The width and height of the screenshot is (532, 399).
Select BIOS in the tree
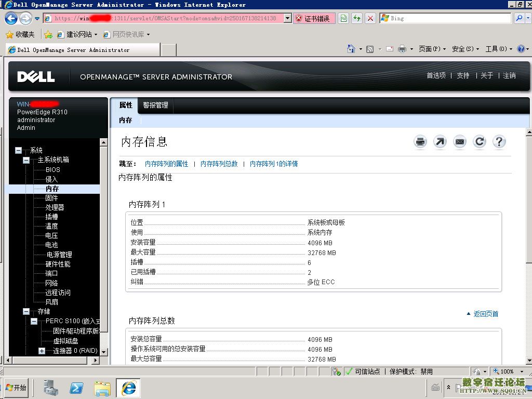pyautogui.click(x=52, y=170)
